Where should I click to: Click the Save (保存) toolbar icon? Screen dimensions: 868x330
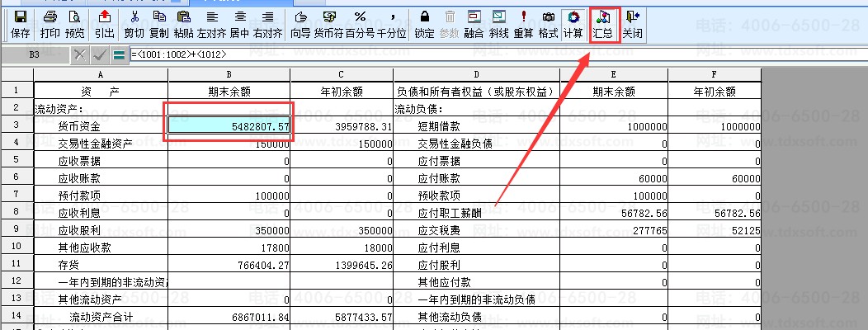(x=21, y=25)
